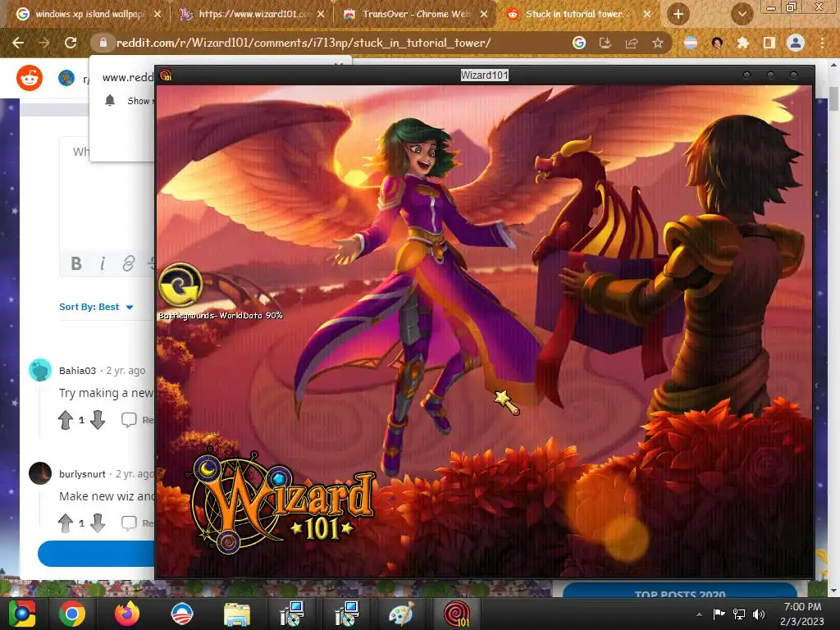This screenshot has width=840, height=630.
Task: Open Chrome from the taskbar
Action: point(72,614)
